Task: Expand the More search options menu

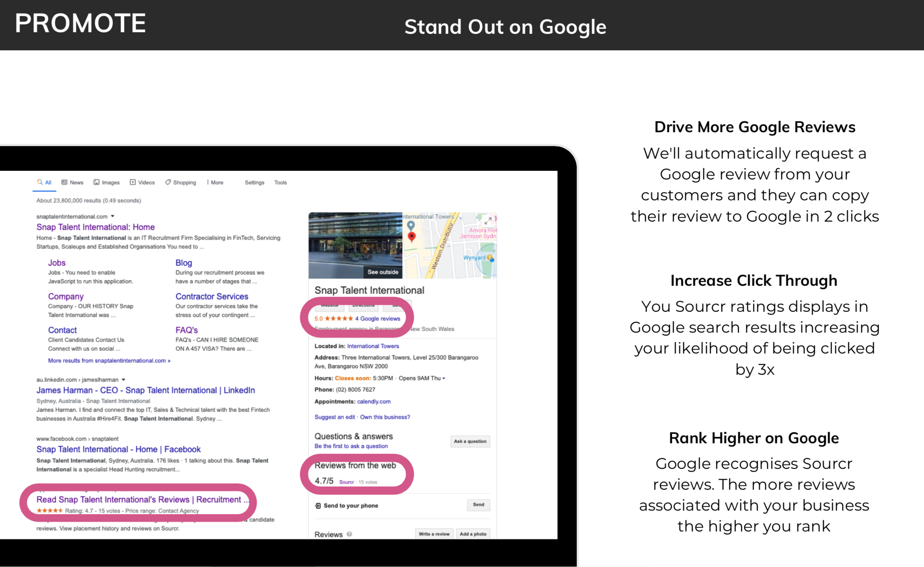Action: click(x=215, y=182)
